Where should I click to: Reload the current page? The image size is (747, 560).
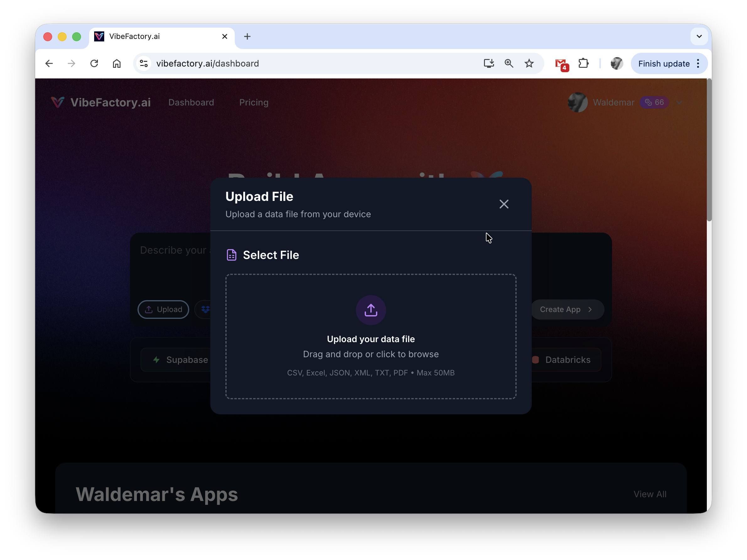tap(94, 63)
